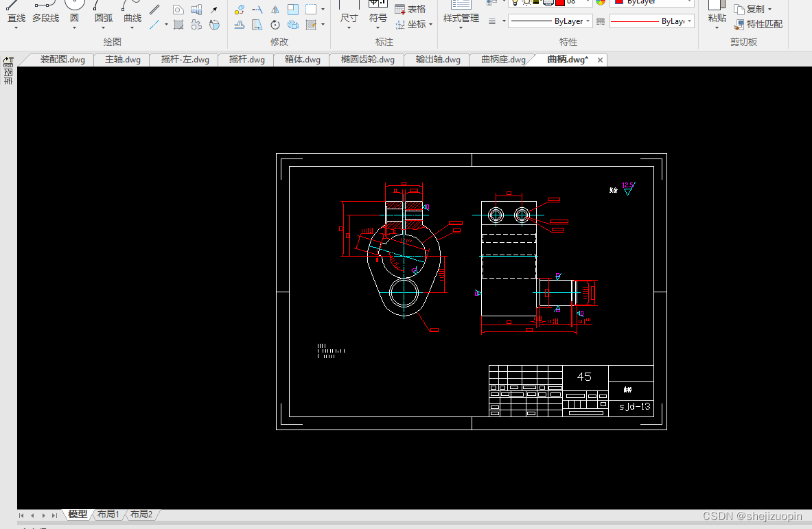812x529 pixels.
Task: Switch to the 主轴.dwg tab
Action: tap(123, 60)
